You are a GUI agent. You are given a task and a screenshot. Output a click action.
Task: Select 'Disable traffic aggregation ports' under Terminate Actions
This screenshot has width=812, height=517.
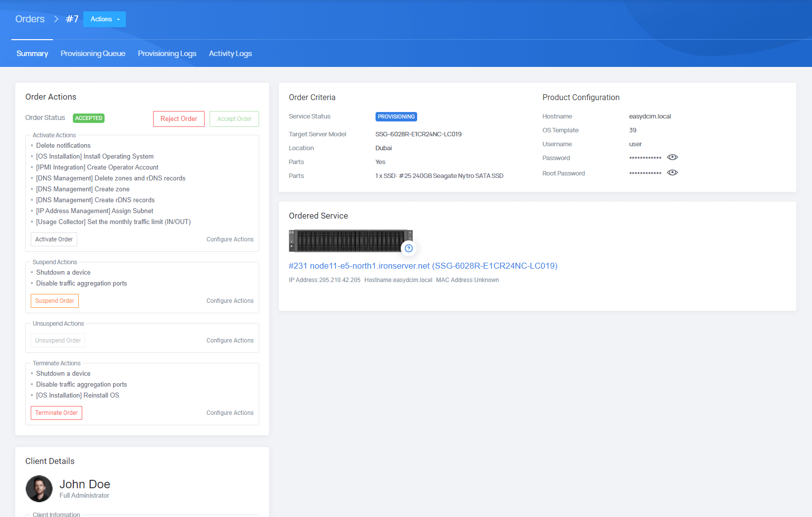(x=81, y=385)
